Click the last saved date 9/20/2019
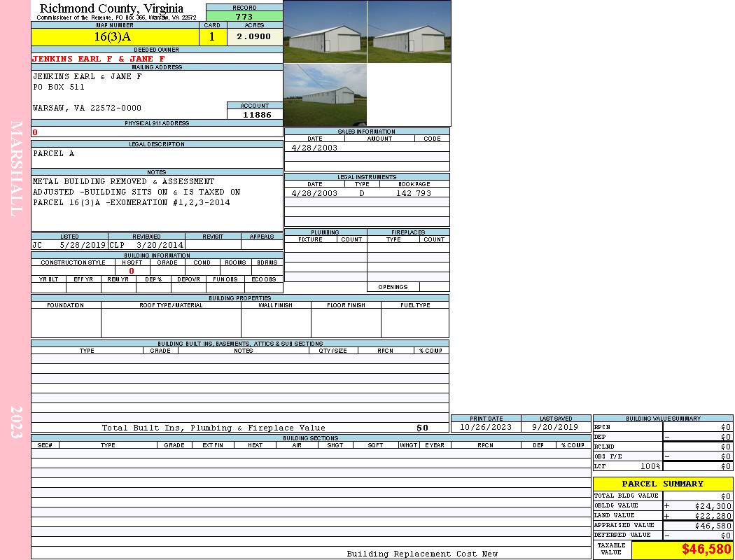735x560 pixels. point(556,427)
